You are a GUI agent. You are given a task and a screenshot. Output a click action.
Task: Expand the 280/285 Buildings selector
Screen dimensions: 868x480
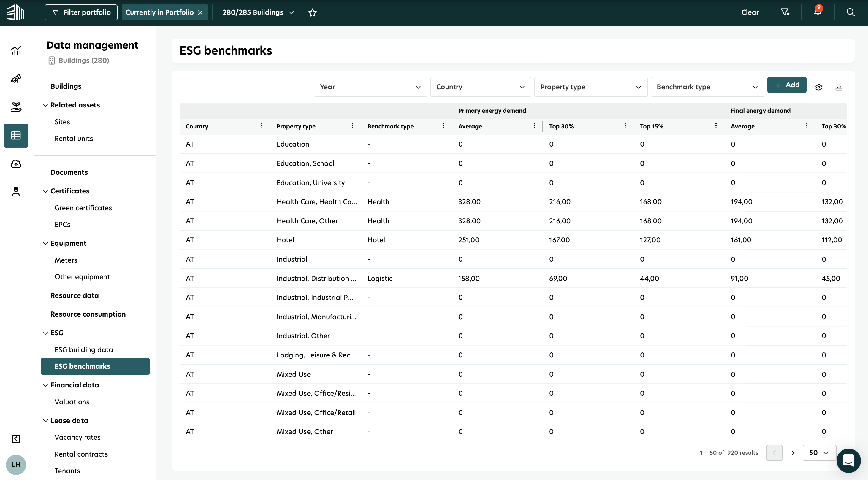point(258,12)
